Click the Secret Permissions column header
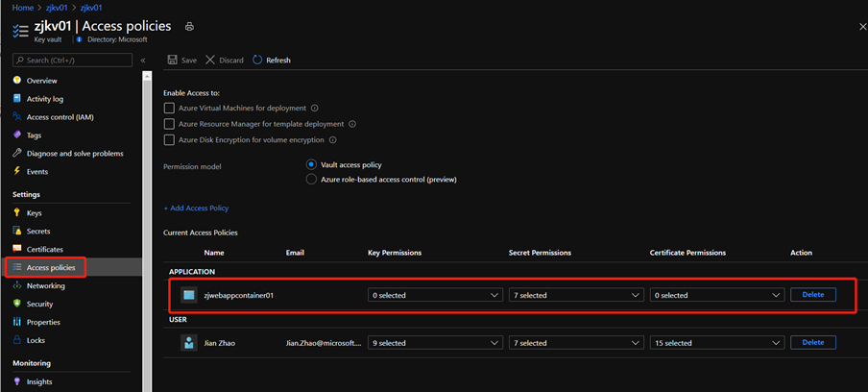 point(540,253)
